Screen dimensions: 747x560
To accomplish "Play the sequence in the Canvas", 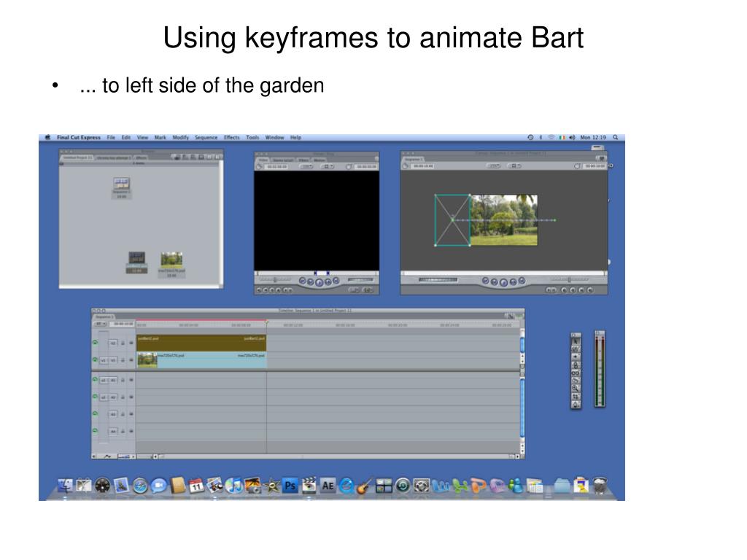I will tap(503, 282).
